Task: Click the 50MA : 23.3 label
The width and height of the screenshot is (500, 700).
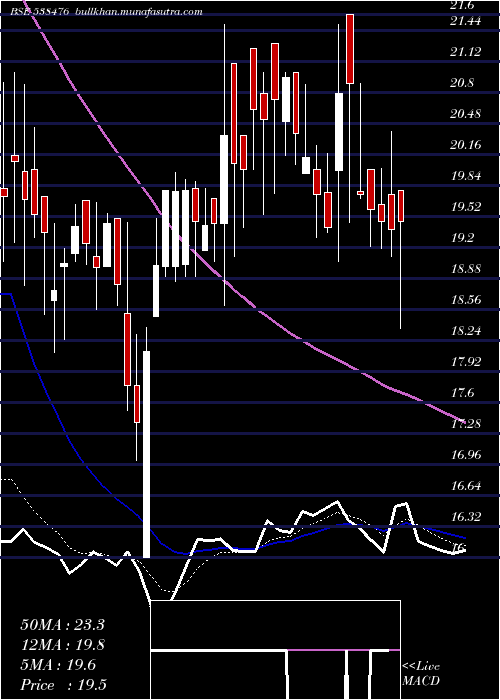Action: point(62,625)
